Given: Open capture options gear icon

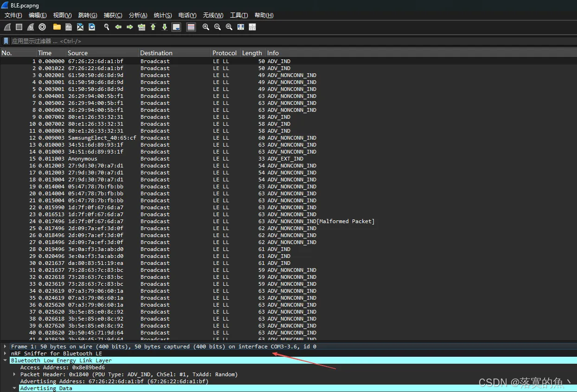Looking at the screenshot, I should click(x=42, y=27).
